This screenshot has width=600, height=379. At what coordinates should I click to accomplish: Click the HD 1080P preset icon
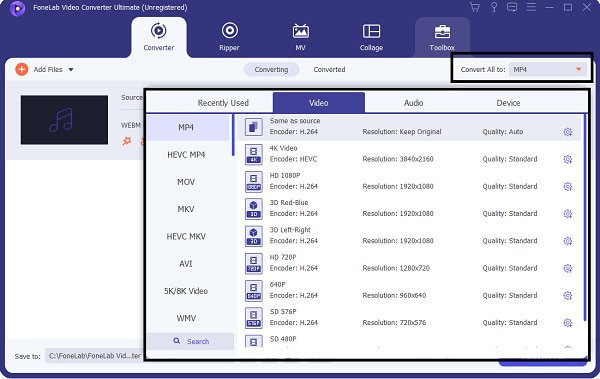pyautogui.click(x=253, y=181)
